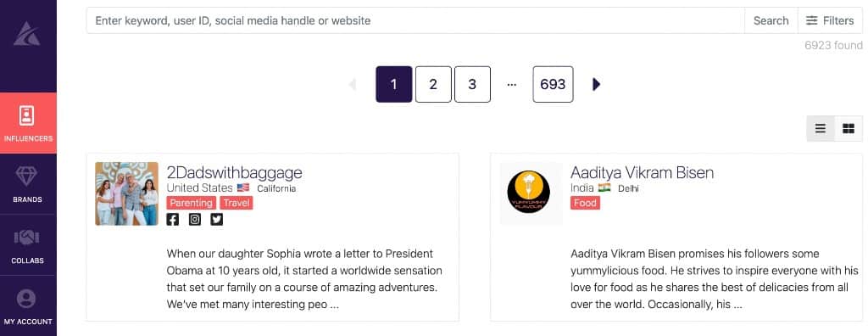The width and height of the screenshot is (868, 336).
Task: Open Aaditya Vikram Bisen profile name
Action: click(643, 172)
